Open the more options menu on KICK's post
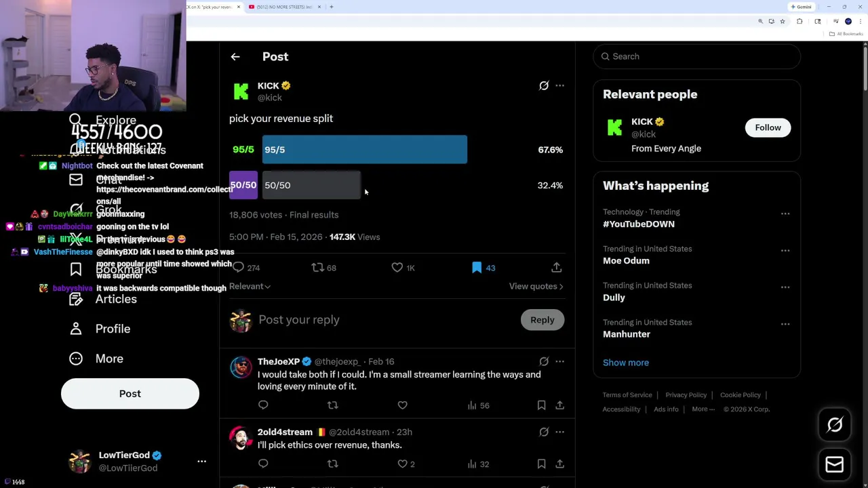This screenshot has height=488, width=868. (x=559, y=85)
